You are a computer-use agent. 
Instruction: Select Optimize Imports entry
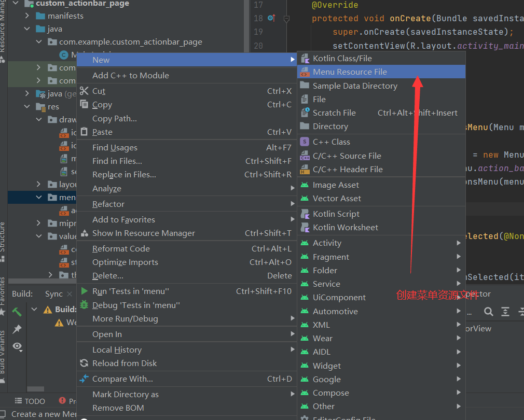click(x=187, y=262)
